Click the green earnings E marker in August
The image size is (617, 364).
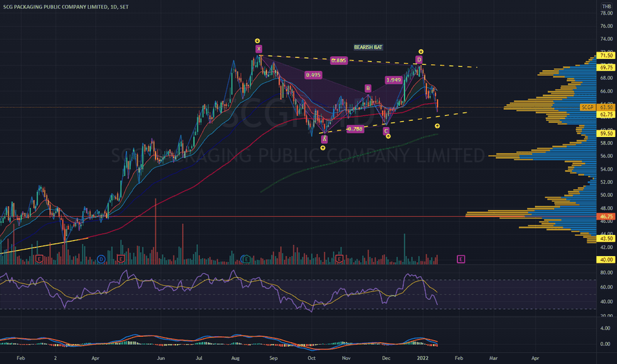click(x=246, y=259)
